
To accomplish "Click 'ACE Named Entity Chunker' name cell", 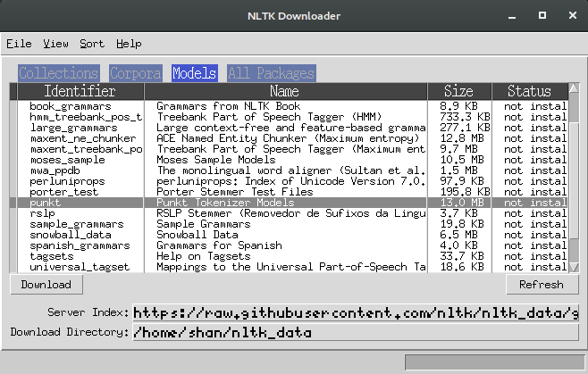I will 288,138.
